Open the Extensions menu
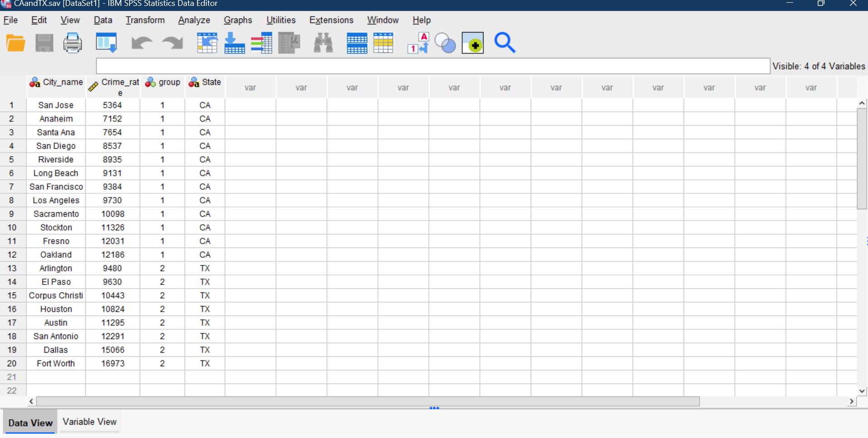Screen dimensions: 868x438 [x=331, y=20]
